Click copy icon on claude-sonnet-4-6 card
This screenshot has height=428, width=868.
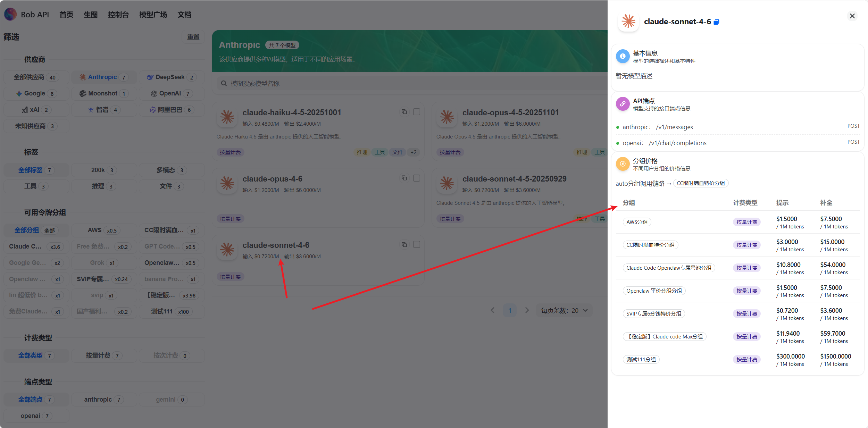click(x=404, y=245)
